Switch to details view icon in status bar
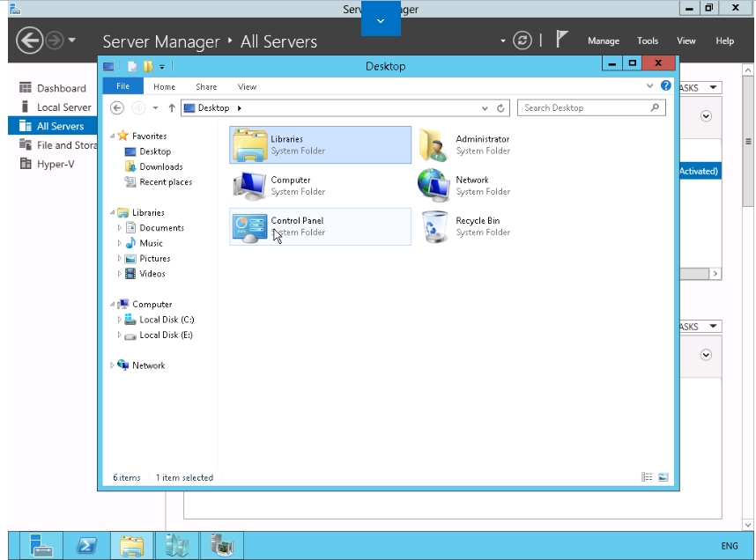 pyautogui.click(x=647, y=476)
